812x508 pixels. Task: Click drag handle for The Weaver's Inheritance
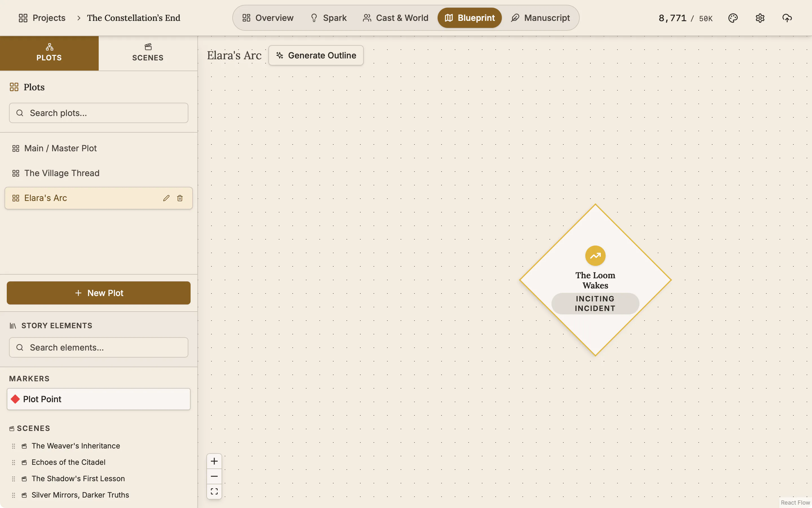click(14, 446)
